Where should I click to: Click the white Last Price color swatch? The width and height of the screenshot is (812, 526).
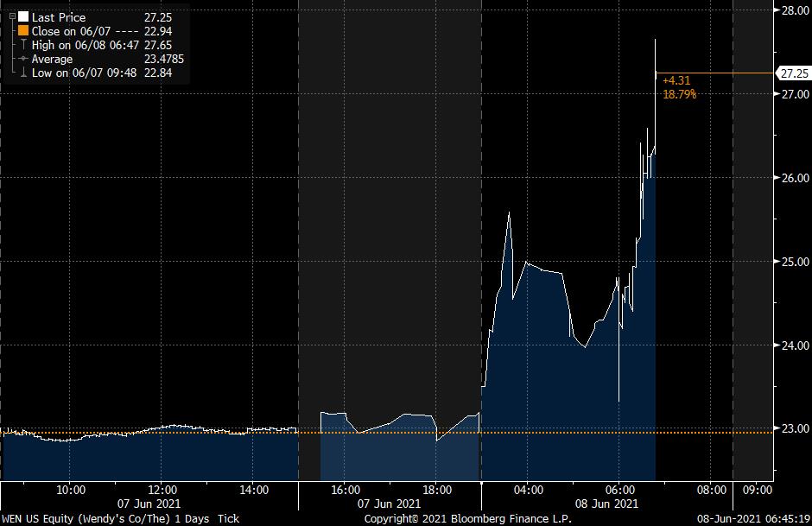tap(22, 16)
